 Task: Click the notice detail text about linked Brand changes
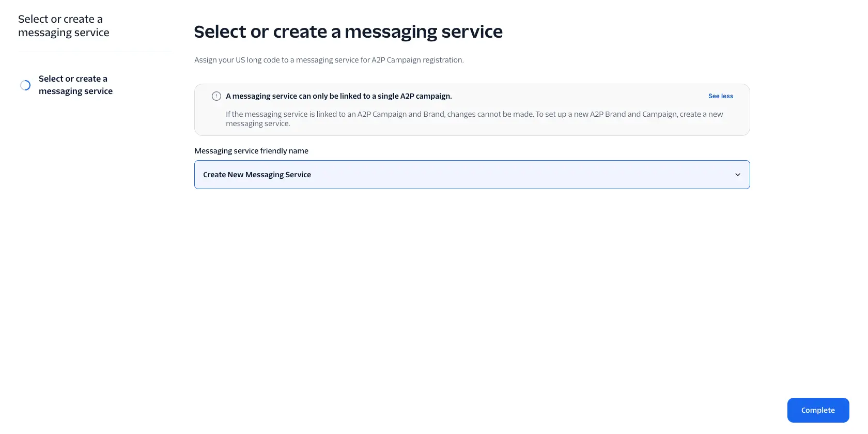click(474, 119)
